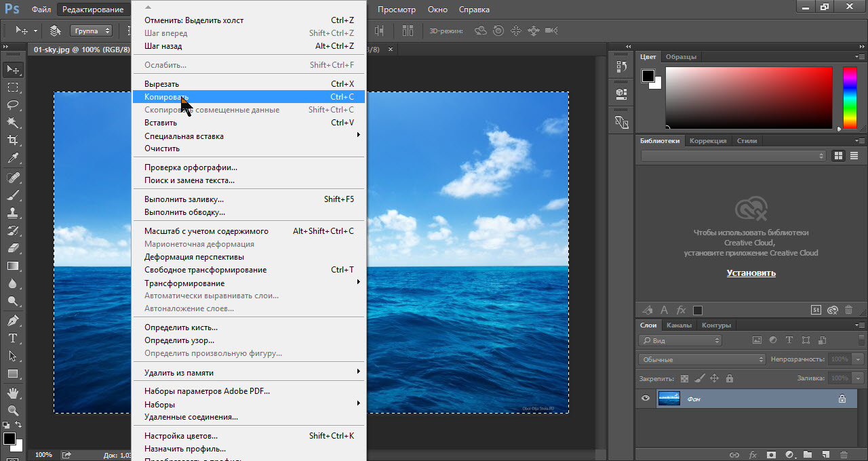868x461 pixels.
Task: Select the Eyedropper tool
Action: click(13, 159)
